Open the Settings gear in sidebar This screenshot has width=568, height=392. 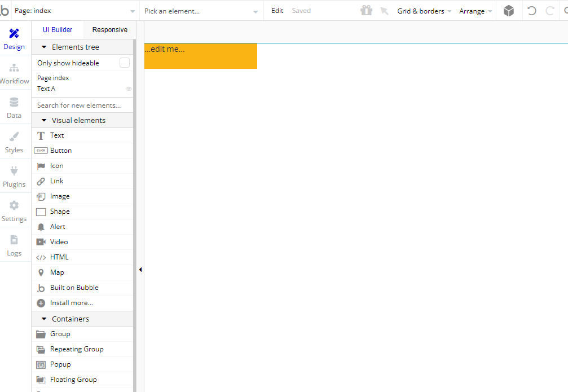pos(14,211)
